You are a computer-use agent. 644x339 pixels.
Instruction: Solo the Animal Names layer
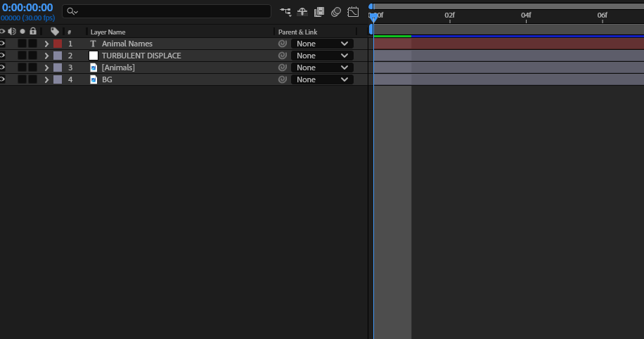22,44
